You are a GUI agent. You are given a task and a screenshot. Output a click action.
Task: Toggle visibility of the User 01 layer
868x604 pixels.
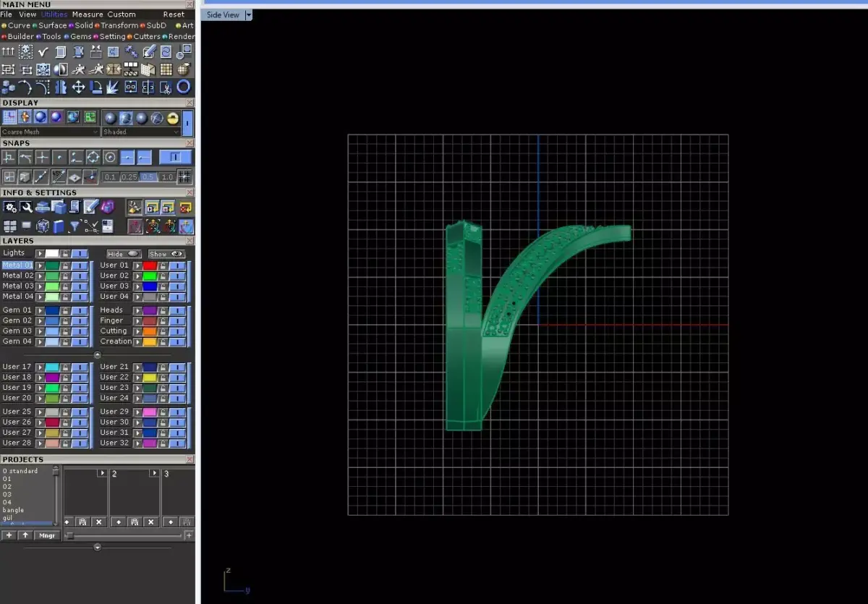pos(178,265)
